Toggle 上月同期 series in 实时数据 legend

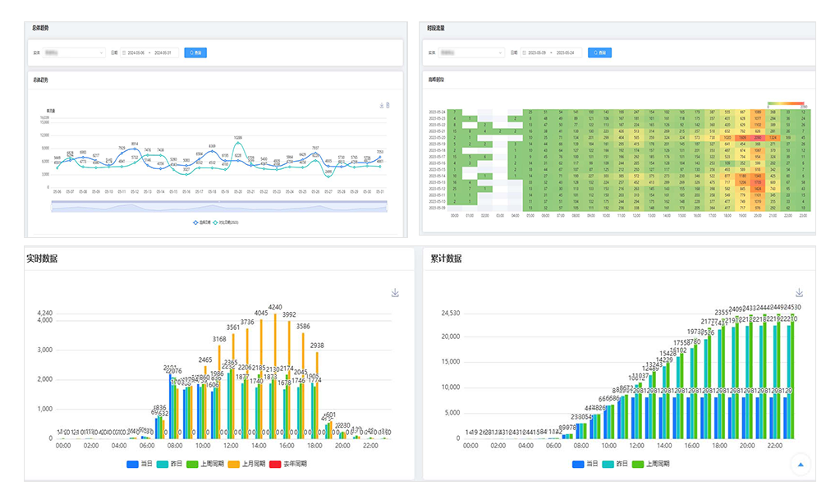pyautogui.click(x=246, y=464)
